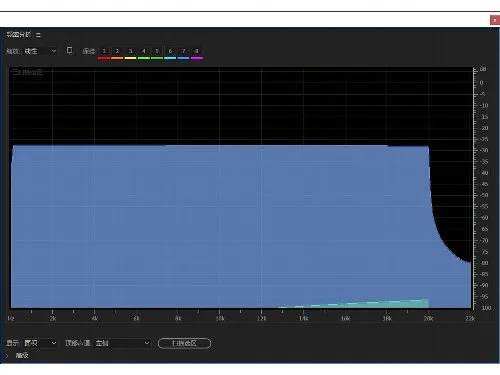This screenshot has height=375, width=500.
Task: Open the scale type dropdown at top left
Action: 40,51
